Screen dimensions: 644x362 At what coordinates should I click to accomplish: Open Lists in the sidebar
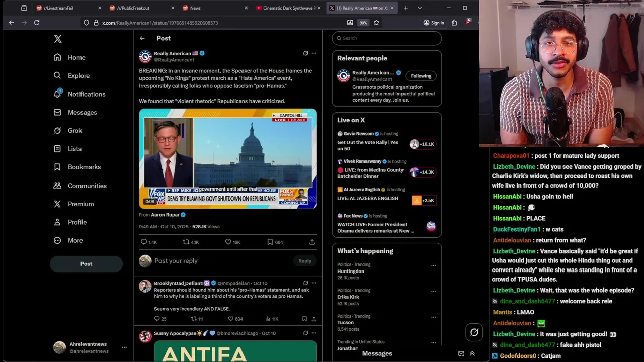pyautogui.click(x=67, y=149)
